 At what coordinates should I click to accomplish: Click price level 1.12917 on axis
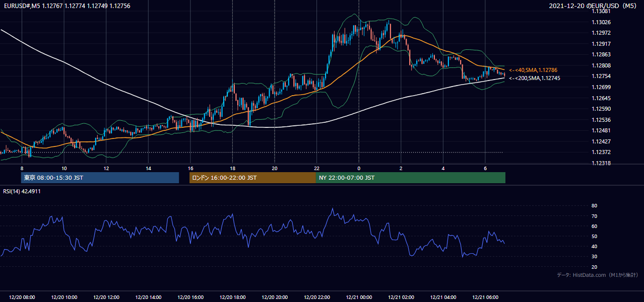coord(601,44)
